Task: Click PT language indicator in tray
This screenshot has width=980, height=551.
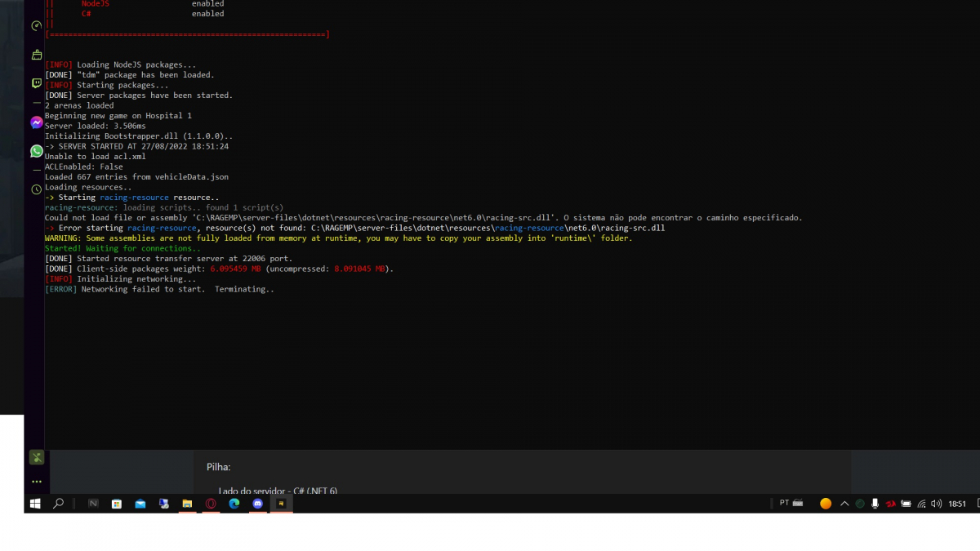Action: 784,503
